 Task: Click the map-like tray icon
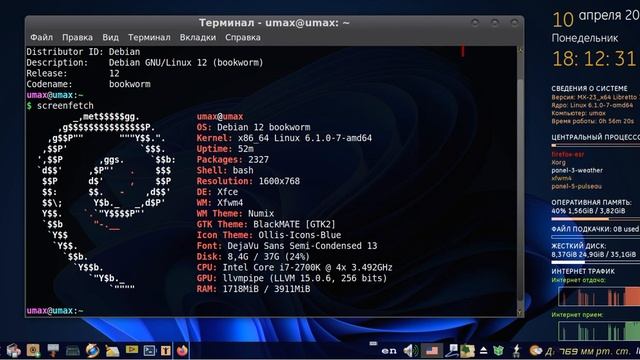[x=468, y=351]
